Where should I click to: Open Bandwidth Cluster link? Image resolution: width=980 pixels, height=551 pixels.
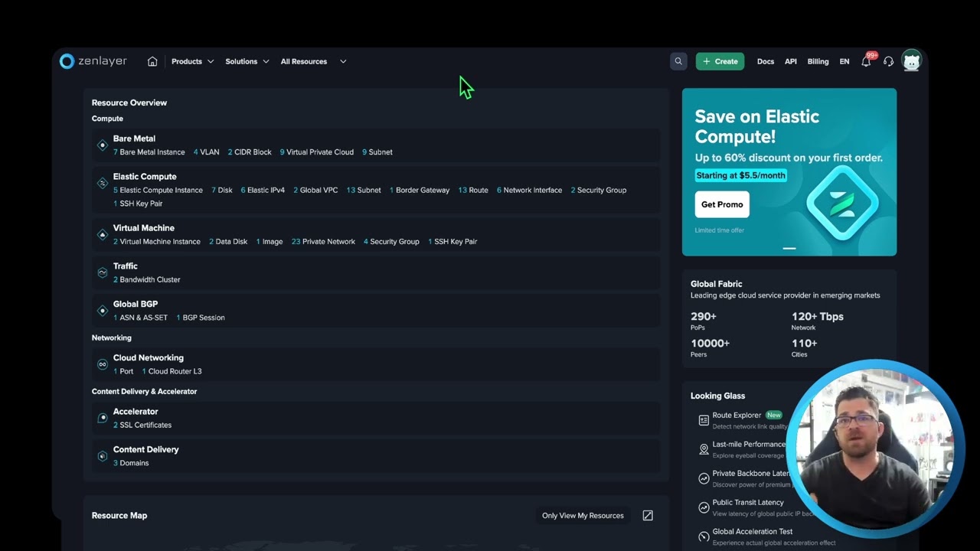[x=147, y=280]
